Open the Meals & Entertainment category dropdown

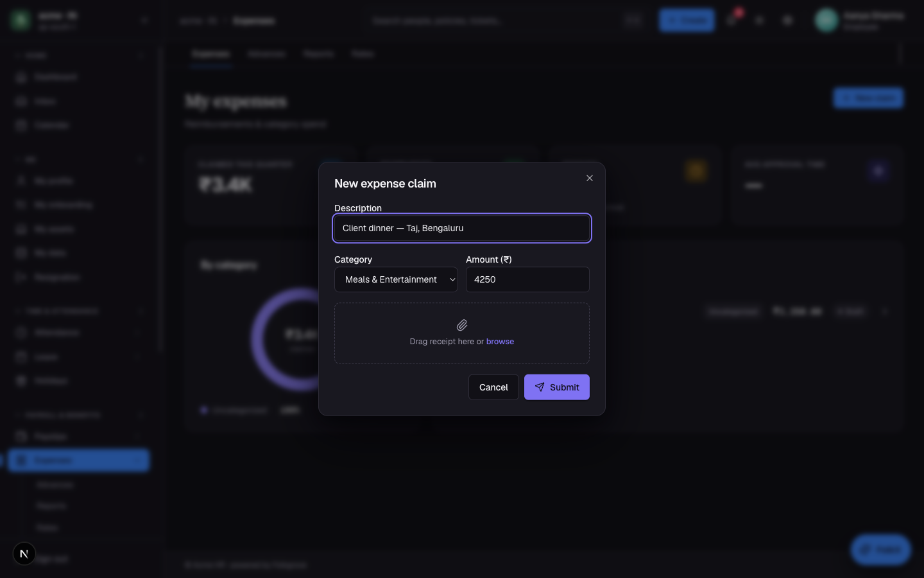click(396, 279)
